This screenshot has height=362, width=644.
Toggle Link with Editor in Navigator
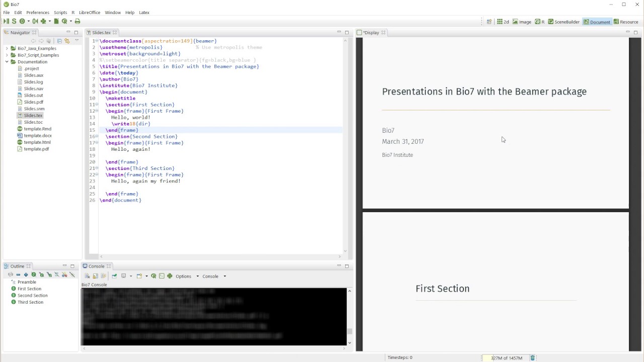[66, 41]
